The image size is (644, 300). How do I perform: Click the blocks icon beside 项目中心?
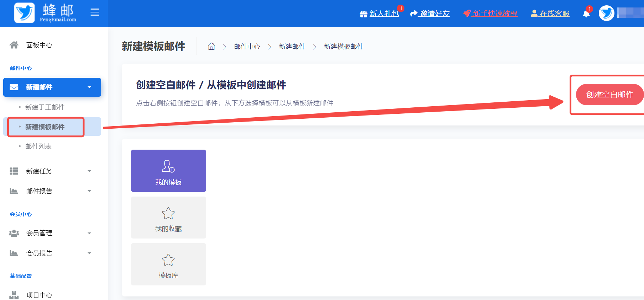click(x=14, y=295)
